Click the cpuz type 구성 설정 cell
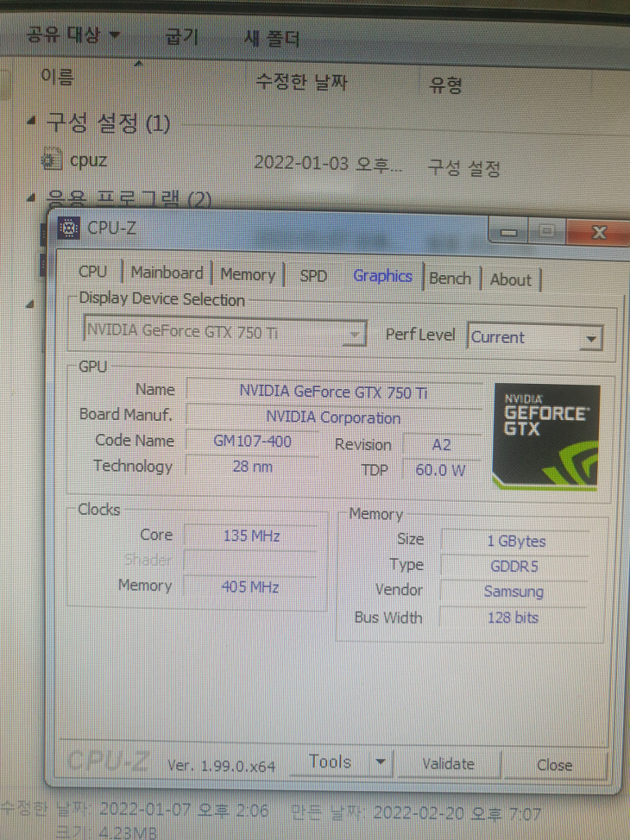Screen dimensions: 630x840 coord(464,167)
